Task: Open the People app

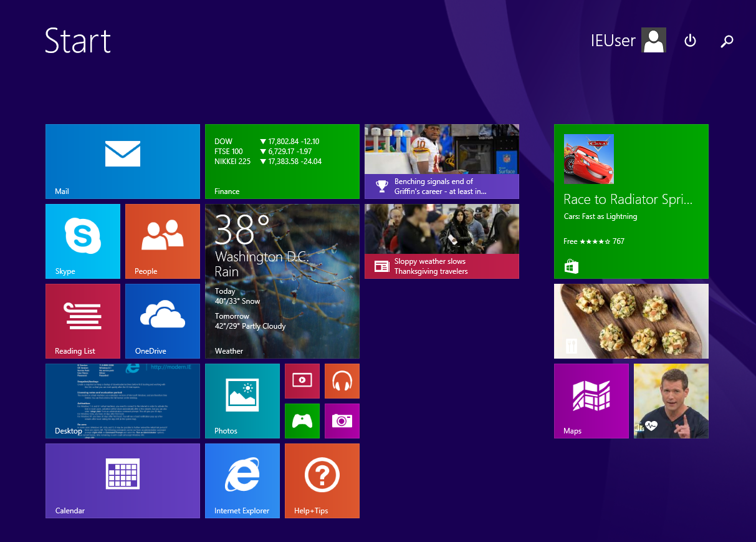Action: [x=162, y=241]
